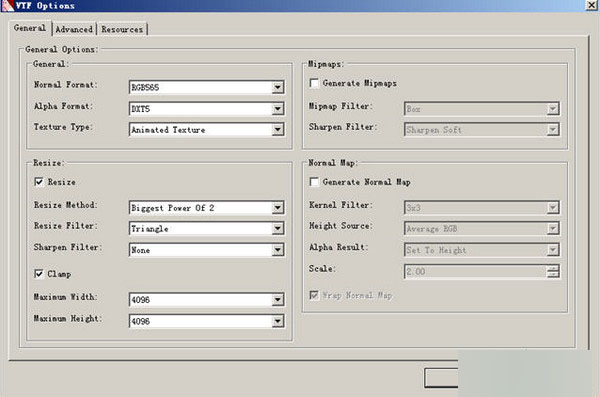Click the Mipmap Filter label
600x397 pixels.
click(x=341, y=106)
